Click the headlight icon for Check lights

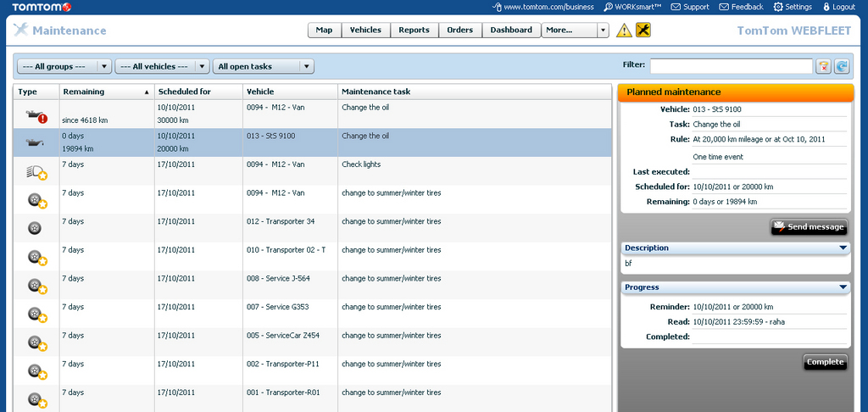(36, 172)
